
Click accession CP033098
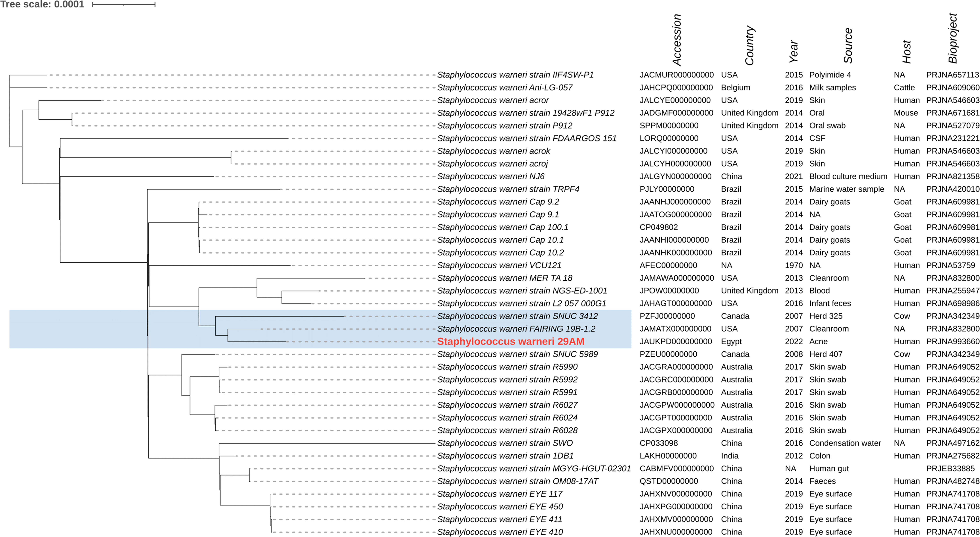(659, 443)
